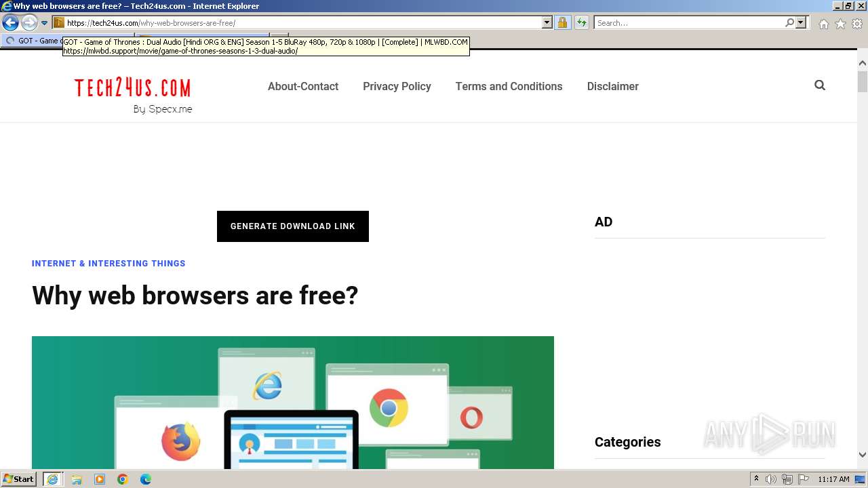Click the network tray icon
This screenshot has height=488, width=868.
[787, 479]
